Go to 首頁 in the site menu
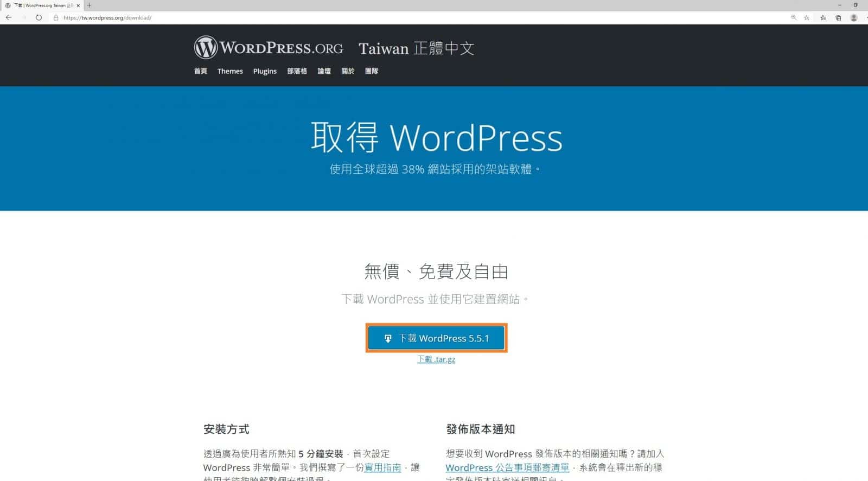868x481 pixels. point(200,71)
